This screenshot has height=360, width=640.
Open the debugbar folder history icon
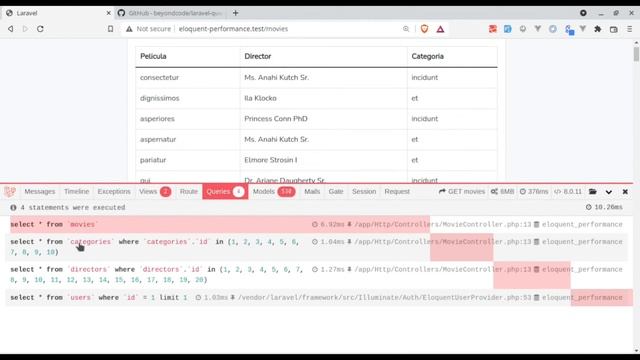[x=593, y=191]
